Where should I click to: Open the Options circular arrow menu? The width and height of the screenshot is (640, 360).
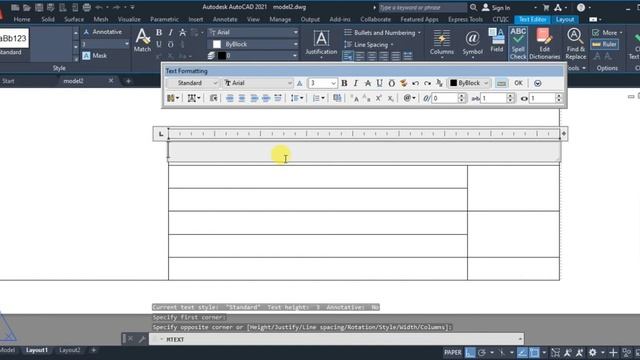coord(538,83)
